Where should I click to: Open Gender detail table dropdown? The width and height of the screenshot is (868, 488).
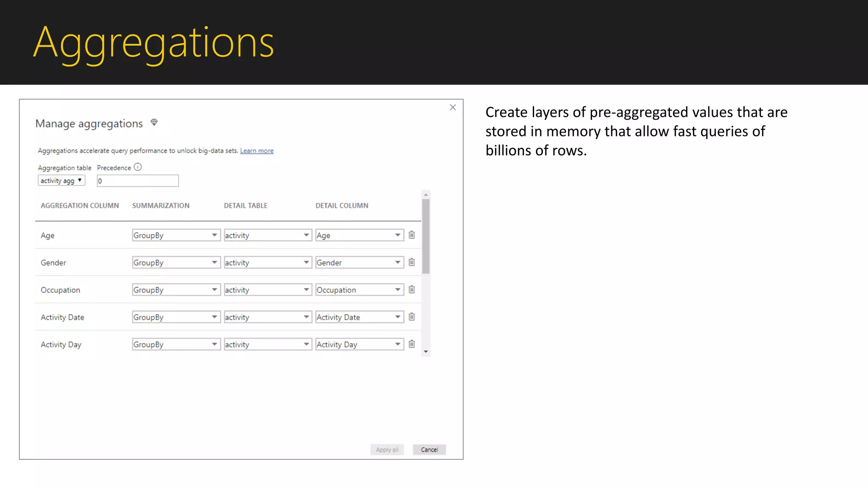coord(268,262)
